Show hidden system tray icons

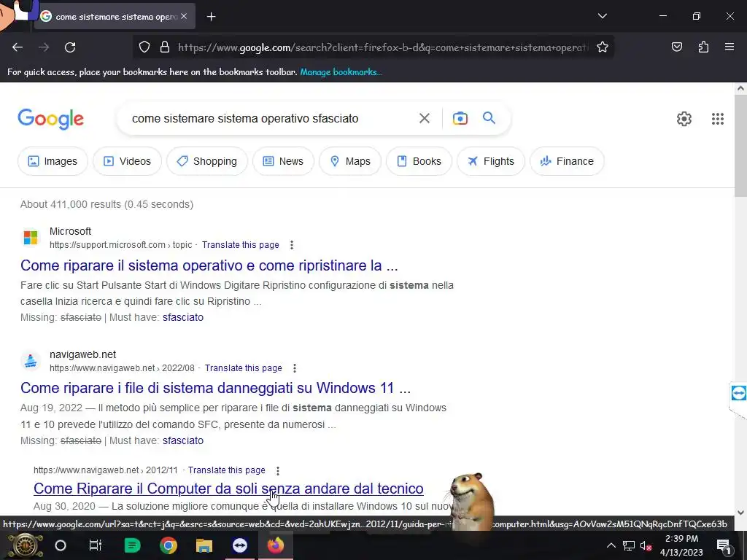coord(611,545)
